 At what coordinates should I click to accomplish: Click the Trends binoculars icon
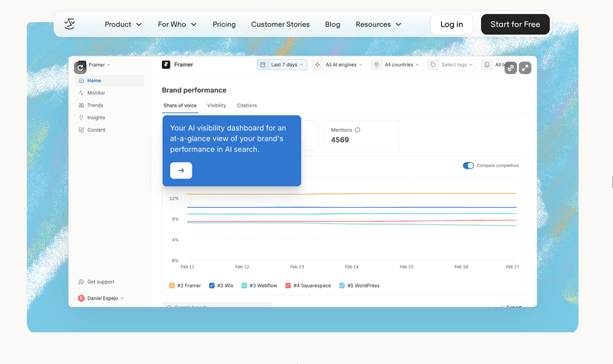point(81,105)
